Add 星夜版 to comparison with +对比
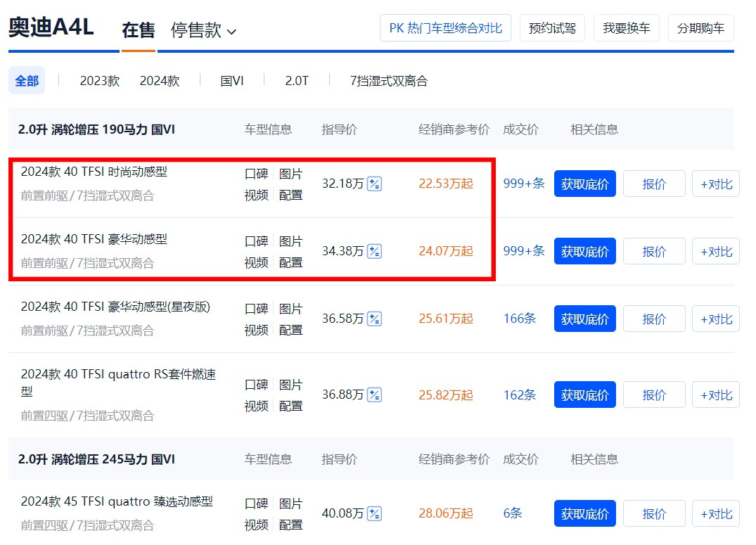The image size is (756, 545). point(716,319)
